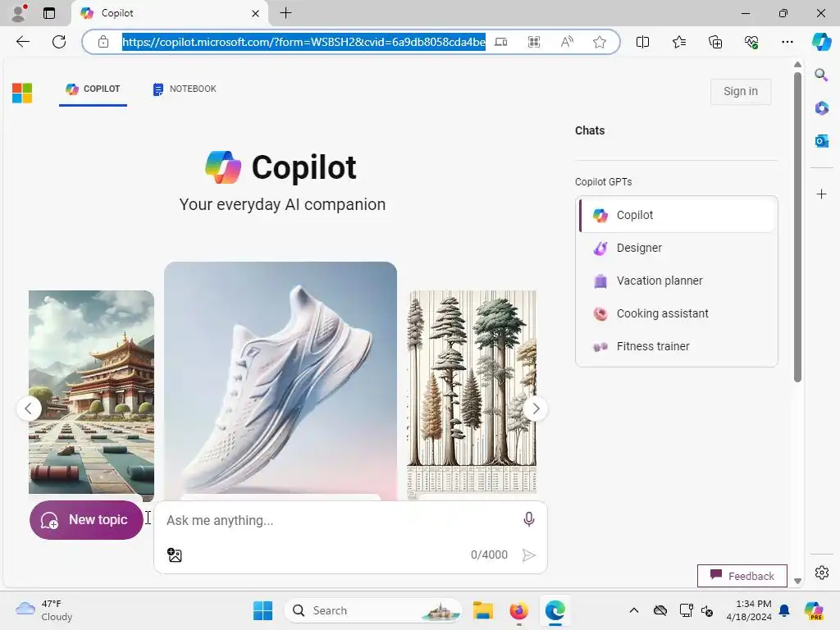Screen dimensions: 840x630
Task: Select the Designer GPT
Action: [x=677, y=248]
